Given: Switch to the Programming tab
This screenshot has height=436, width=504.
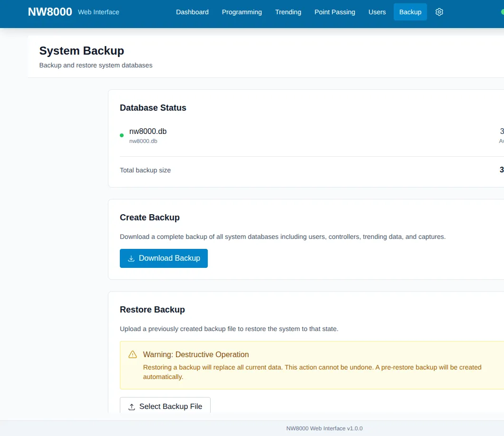Looking at the screenshot, I should coord(242,12).
